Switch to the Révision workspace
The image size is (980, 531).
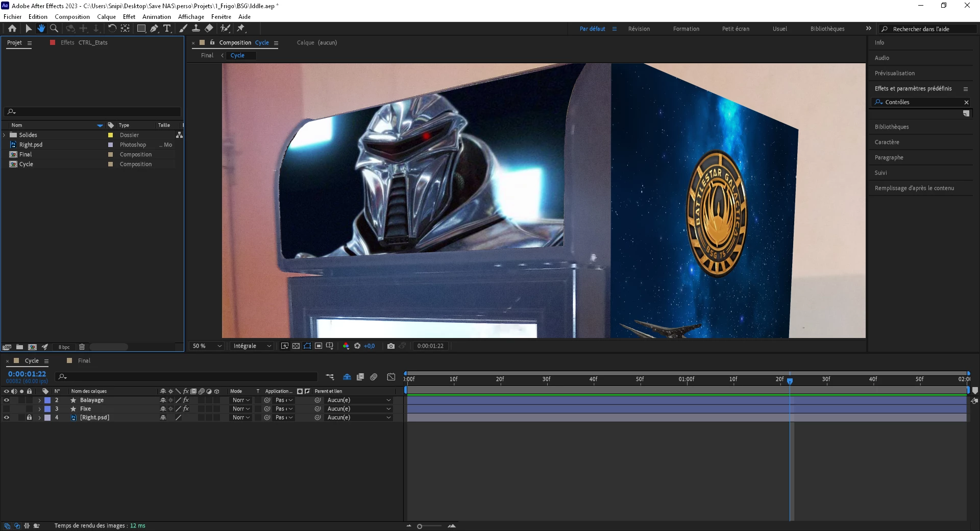639,29
